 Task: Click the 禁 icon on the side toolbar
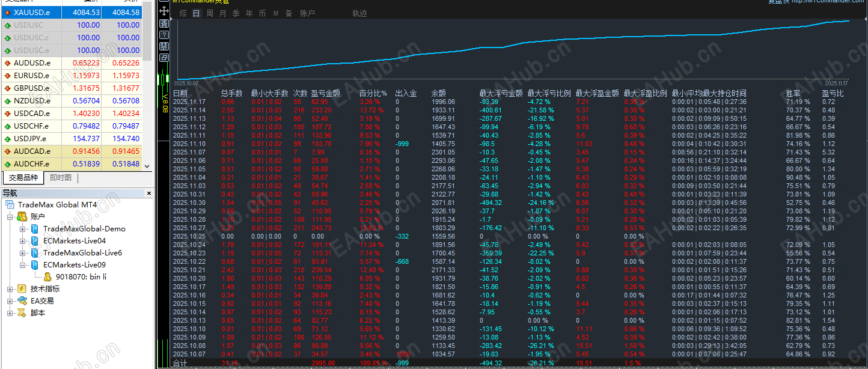[x=164, y=46]
